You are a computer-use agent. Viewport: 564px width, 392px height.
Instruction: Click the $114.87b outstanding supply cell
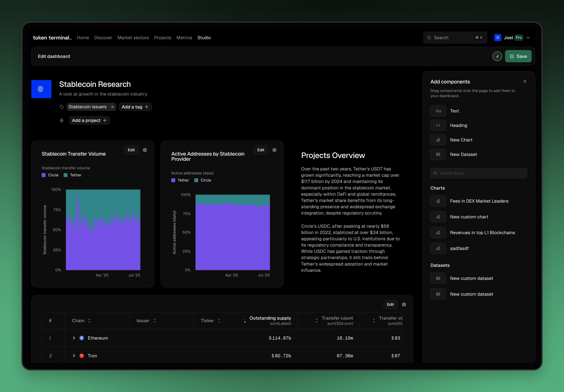coord(280,338)
